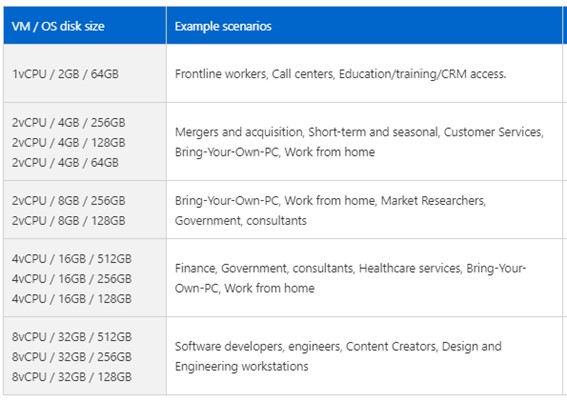The image size is (567, 402).
Task: Select the '8vCPU / 32GB / 512GB' entry
Action: 72,337
